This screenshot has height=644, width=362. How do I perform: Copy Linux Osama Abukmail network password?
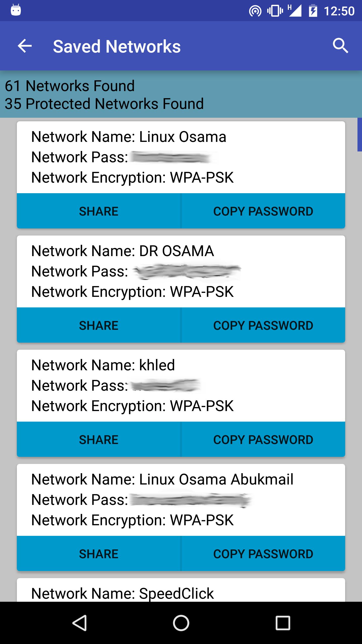pos(263,554)
